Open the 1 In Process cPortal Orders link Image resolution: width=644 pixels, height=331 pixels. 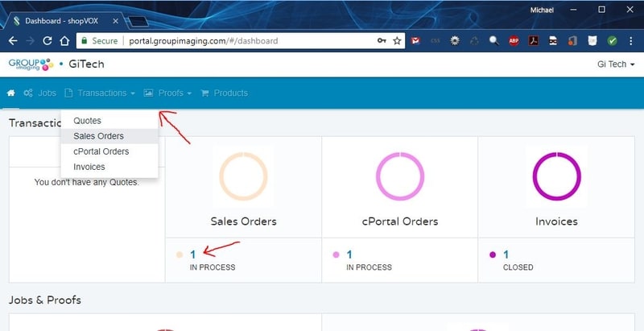[x=349, y=254]
